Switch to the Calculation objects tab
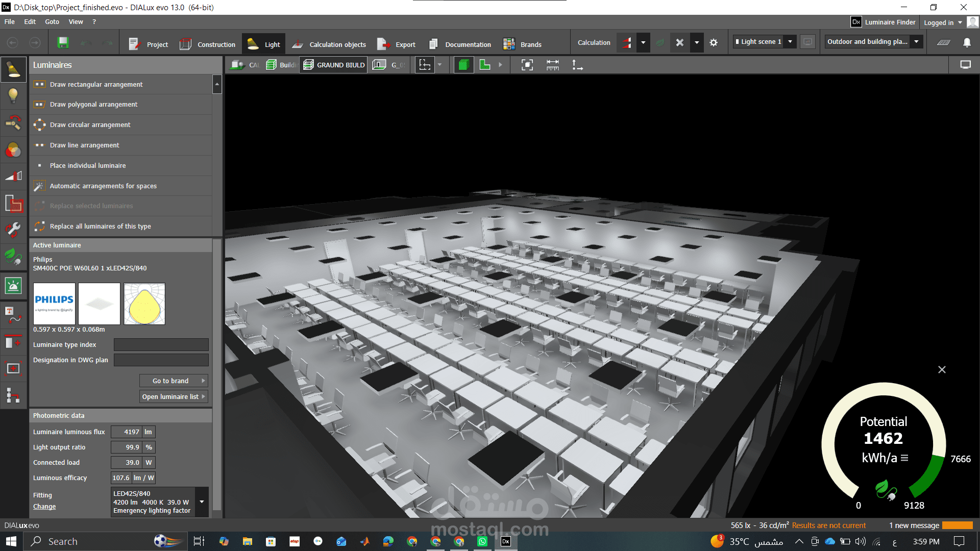The width and height of the screenshot is (980, 551). click(x=329, y=44)
